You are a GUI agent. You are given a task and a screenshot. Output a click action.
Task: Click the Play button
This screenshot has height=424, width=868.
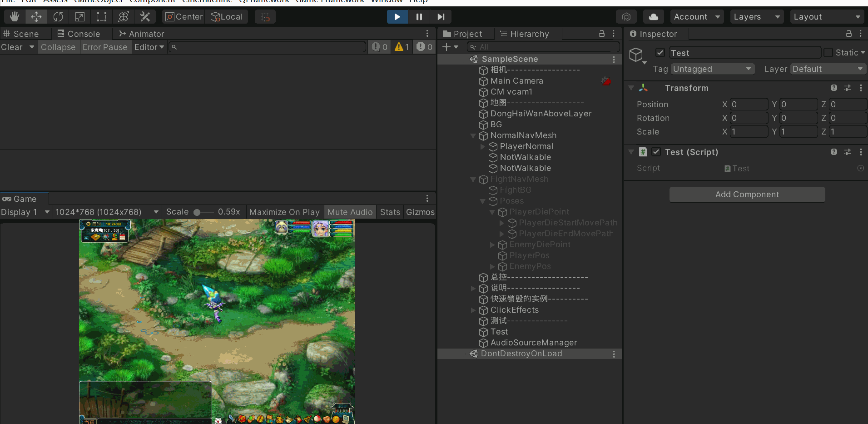pos(397,17)
